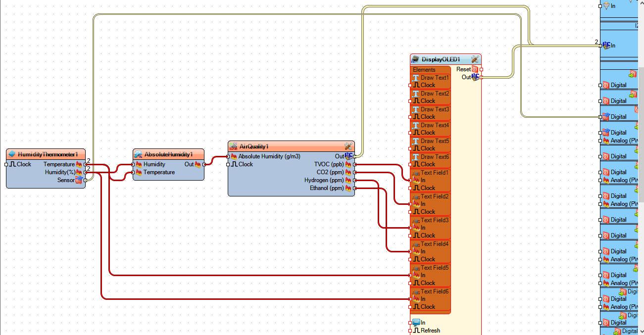Select the DisplayOLED1 component icon
The width and height of the screenshot is (644, 335).
click(415, 59)
